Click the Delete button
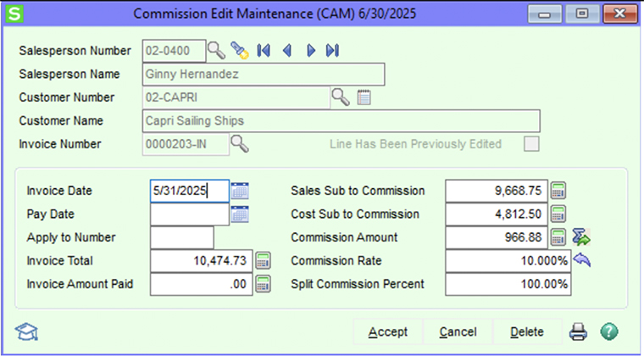The width and height of the screenshot is (644, 356). [527, 331]
